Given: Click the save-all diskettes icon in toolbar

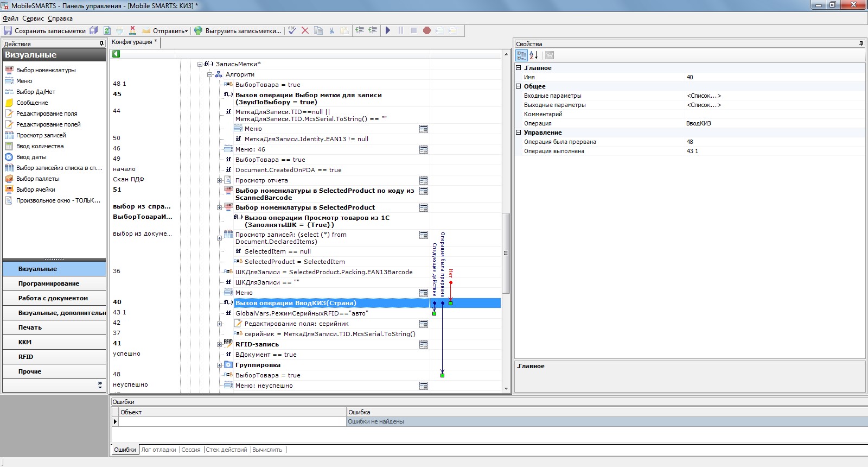Looking at the screenshot, I should pyautogui.click(x=94, y=31).
